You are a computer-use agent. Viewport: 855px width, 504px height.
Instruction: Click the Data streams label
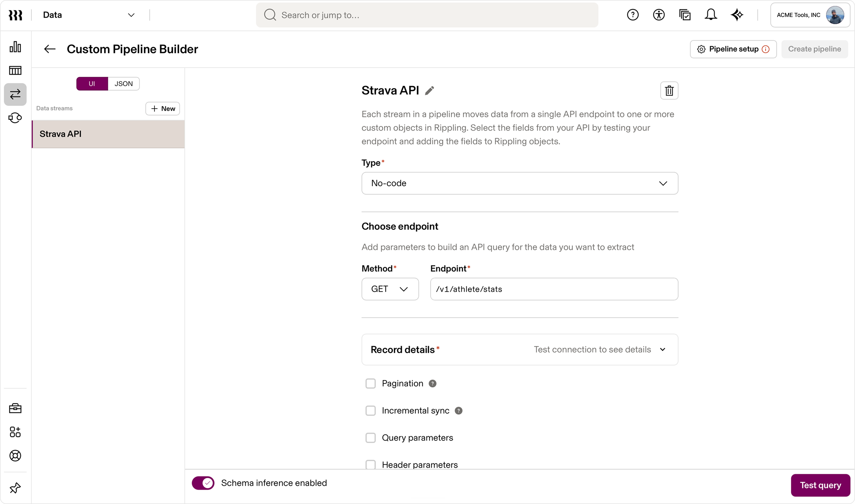tap(54, 108)
